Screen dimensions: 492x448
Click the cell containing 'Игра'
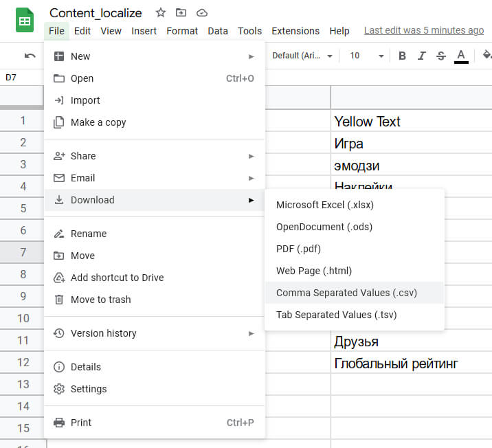pyautogui.click(x=412, y=143)
